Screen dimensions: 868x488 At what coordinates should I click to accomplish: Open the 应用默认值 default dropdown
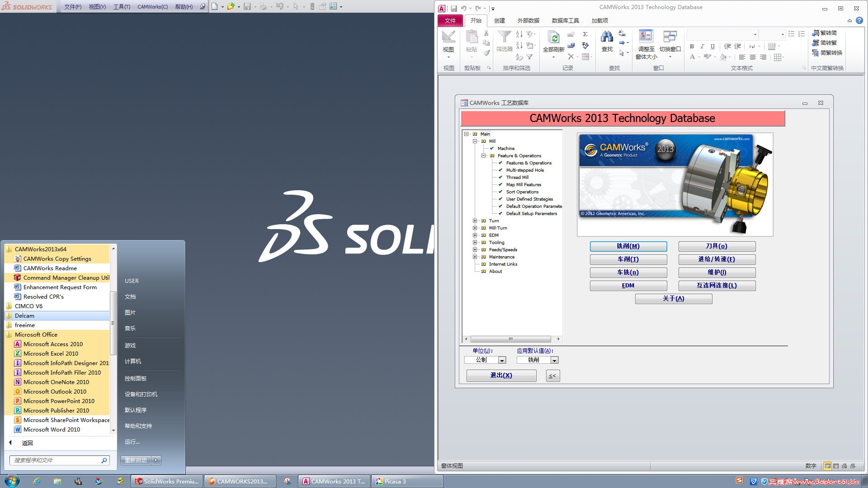coord(554,360)
